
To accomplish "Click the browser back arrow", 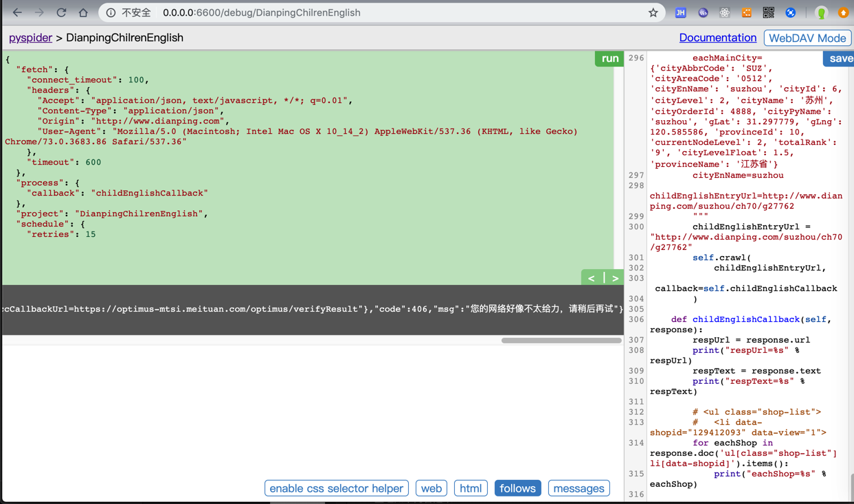I will pyautogui.click(x=17, y=12).
